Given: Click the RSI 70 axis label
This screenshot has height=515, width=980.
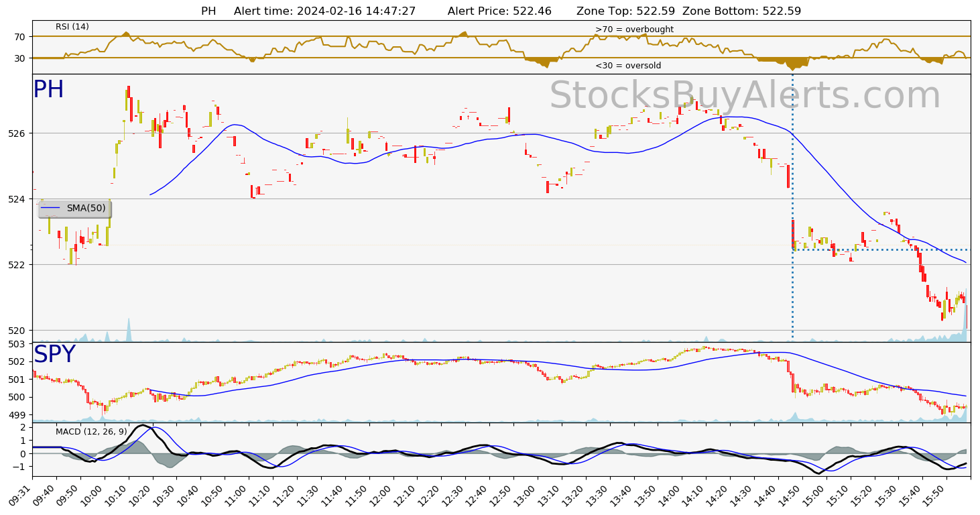Looking at the screenshot, I should coord(19,37).
